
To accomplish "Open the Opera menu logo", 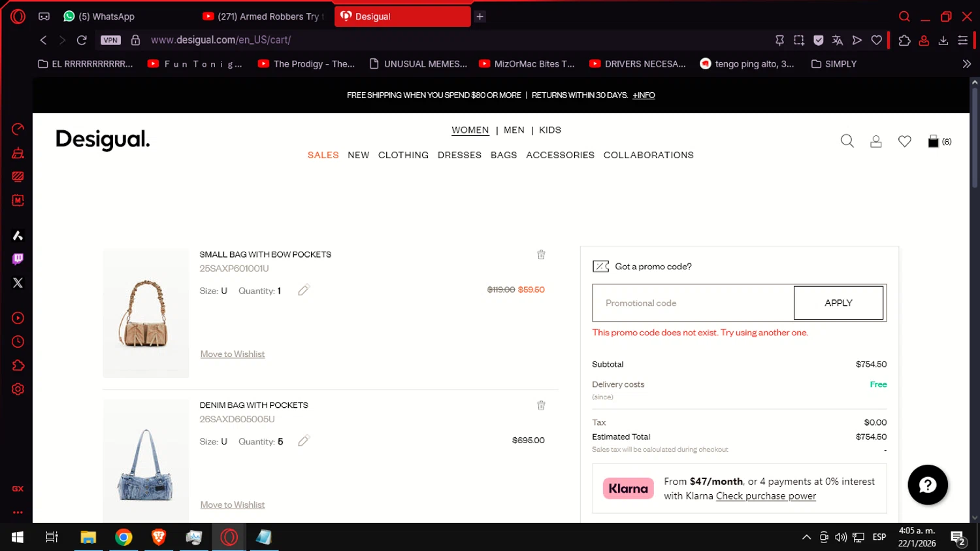I will (x=18, y=16).
